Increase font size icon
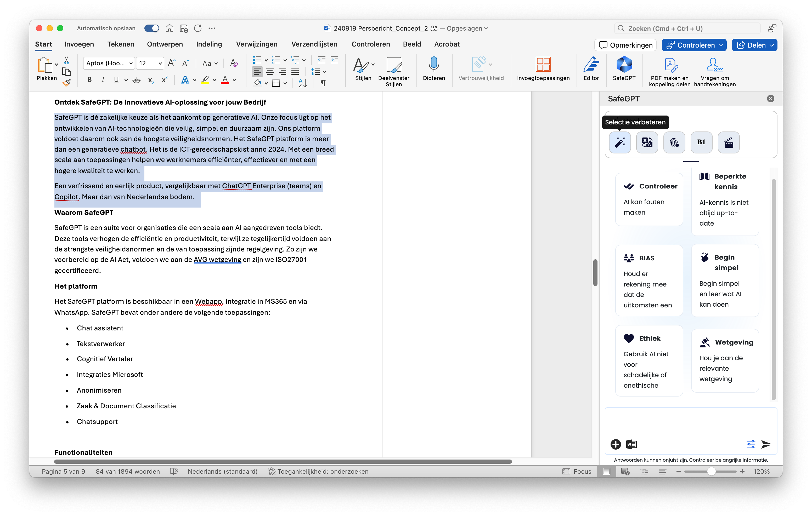812x516 pixels. coord(172,63)
